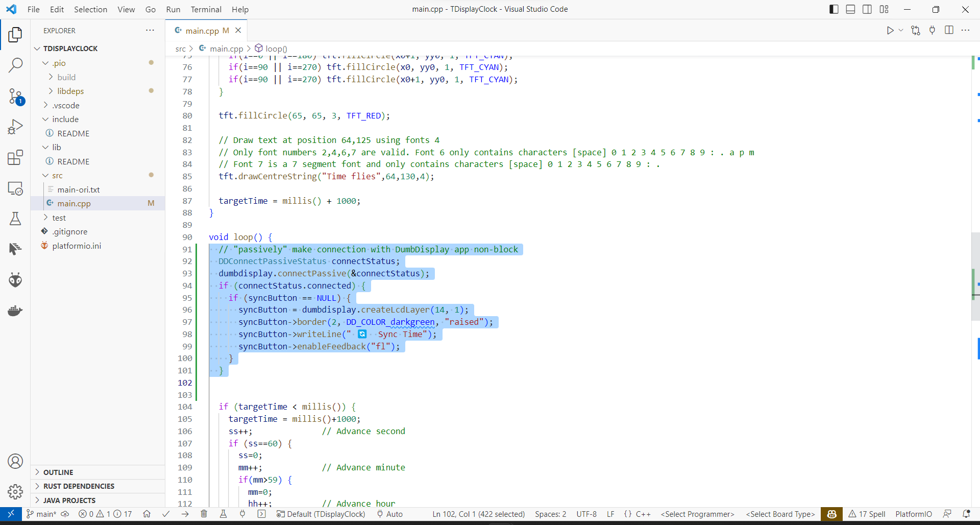Toggle the primary side bar
This screenshot has width=980, height=525.
pos(834,9)
